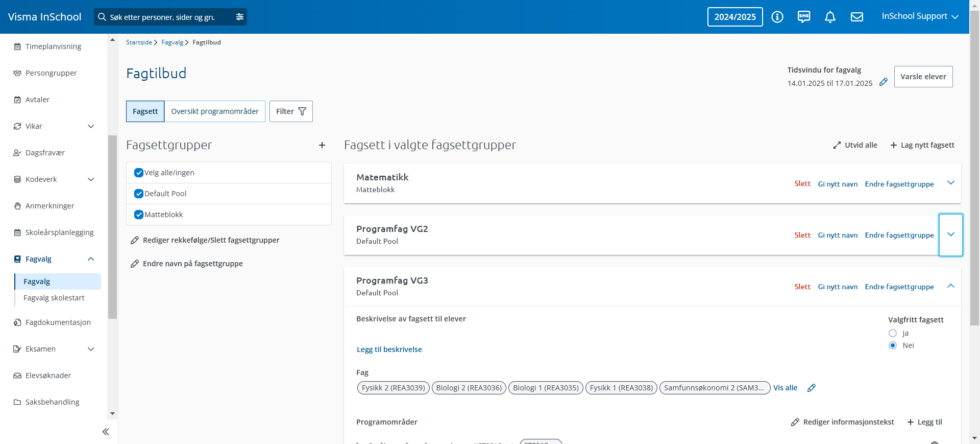This screenshot has height=444, width=980.
Task: Collapse the Programfag VG3 chevron
Action: (x=951, y=286)
